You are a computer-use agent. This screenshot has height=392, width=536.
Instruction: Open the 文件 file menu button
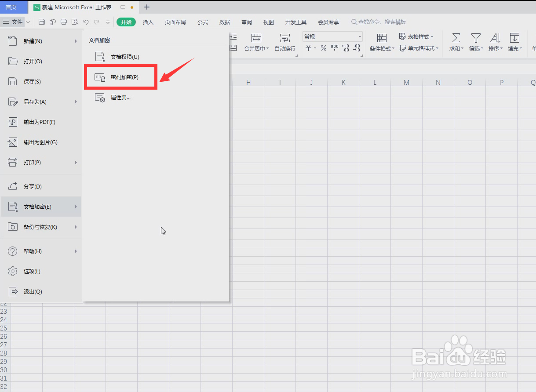(x=13, y=22)
